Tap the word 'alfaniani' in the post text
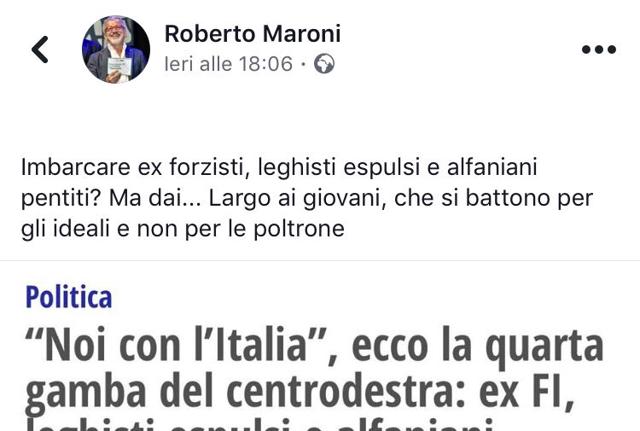The height and width of the screenshot is (431, 640). pos(492,167)
